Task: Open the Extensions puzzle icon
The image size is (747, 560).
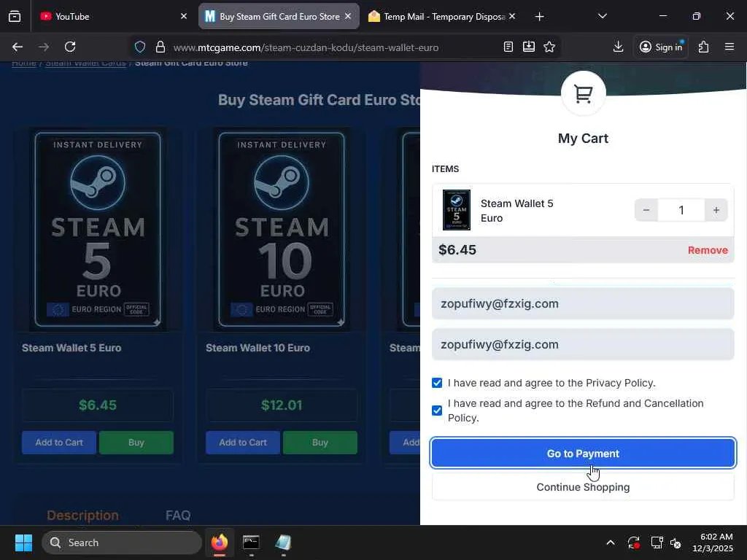Action: (x=704, y=47)
